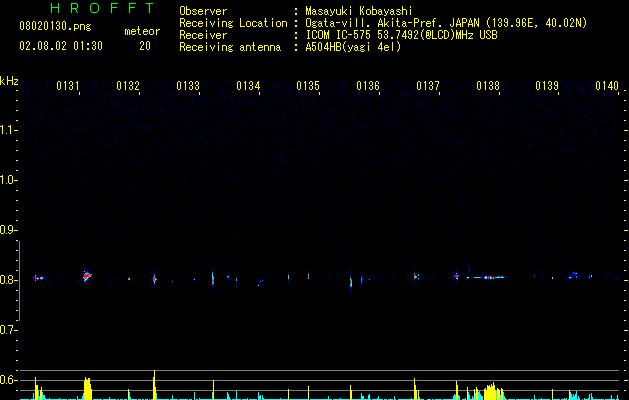The height and width of the screenshot is (400, 629).
Task: Click time marker 0138
Action: coord(488,86)
